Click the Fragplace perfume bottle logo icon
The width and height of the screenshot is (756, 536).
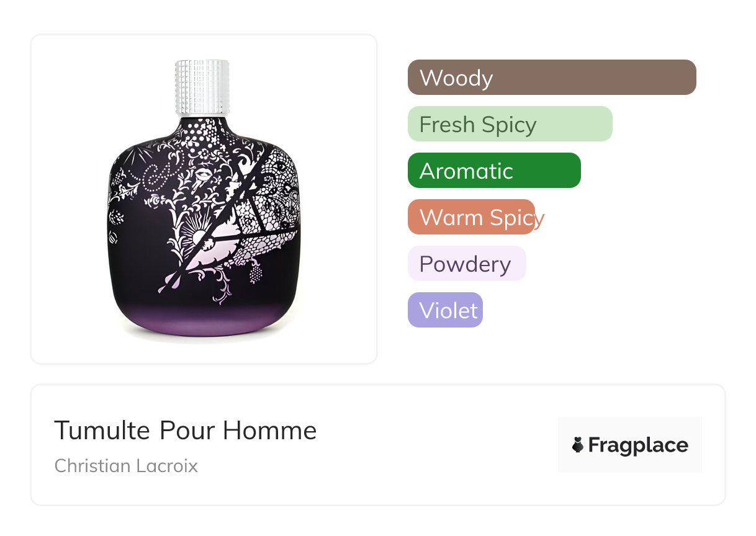tap(578, 445)
